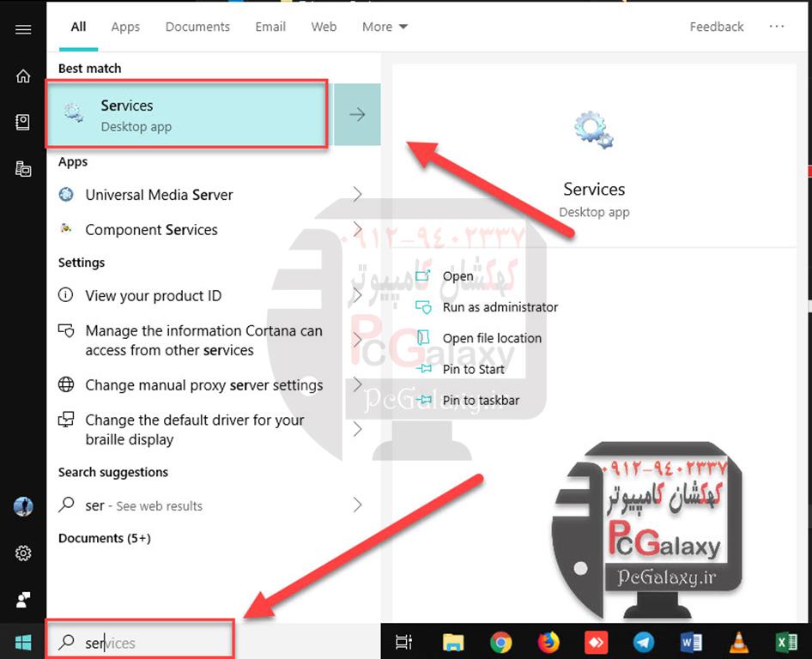Expand the arrow beside the Services best match

pyautogui.click(x=357, y=115)
